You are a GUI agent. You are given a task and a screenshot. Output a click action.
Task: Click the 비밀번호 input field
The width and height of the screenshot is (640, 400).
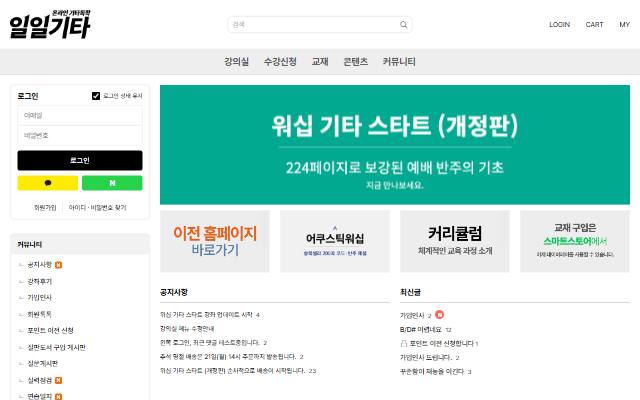click(80, 136)
